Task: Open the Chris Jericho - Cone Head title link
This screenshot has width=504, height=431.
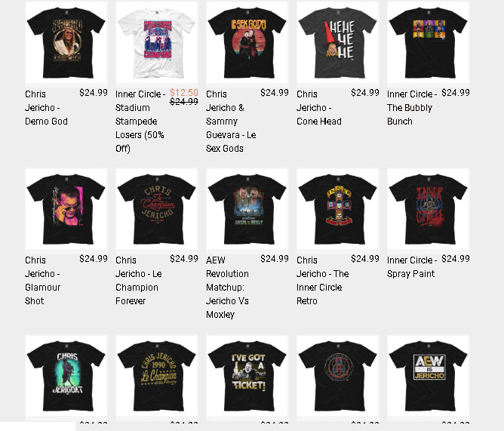Action: [319, 108]
